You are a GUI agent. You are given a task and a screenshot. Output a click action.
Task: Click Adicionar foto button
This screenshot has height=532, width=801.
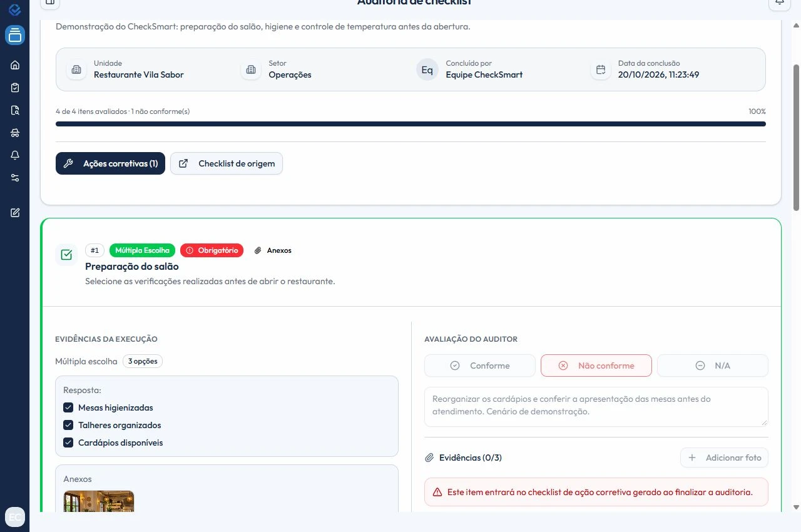[x=725, y=458]
